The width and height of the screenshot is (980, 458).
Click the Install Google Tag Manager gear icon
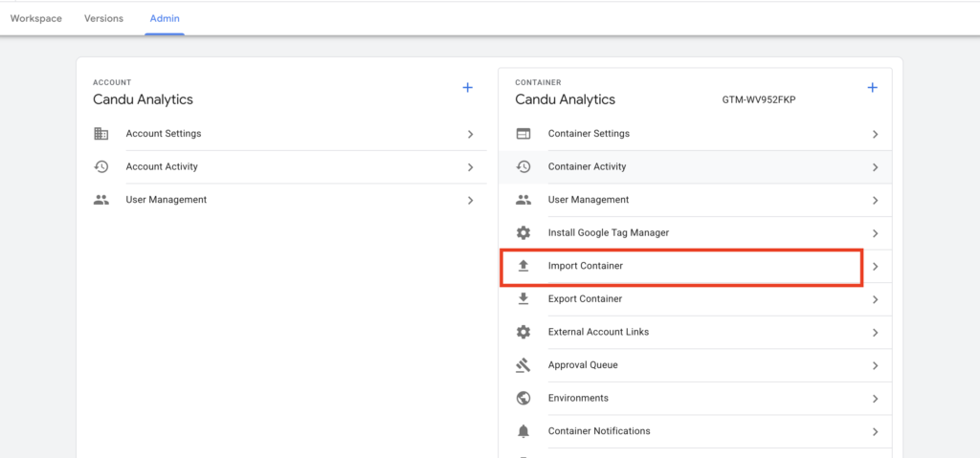pyautogui.click(x=523, y=232)
